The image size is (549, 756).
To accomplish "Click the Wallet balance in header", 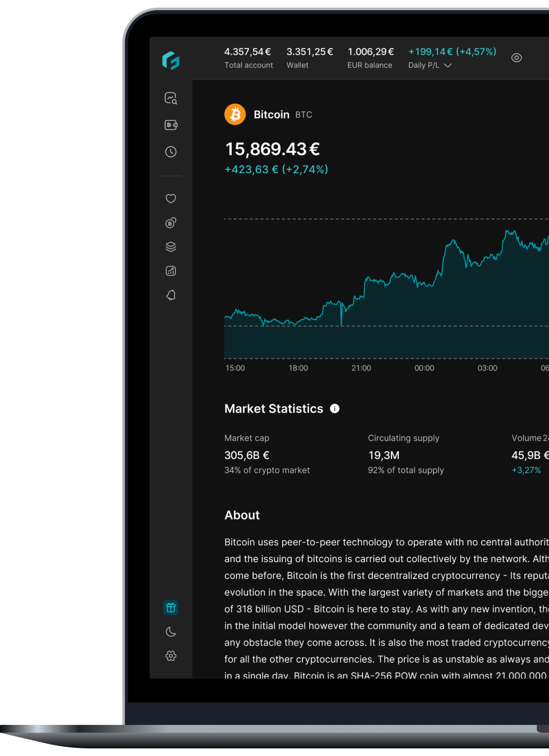I will coord(310,52).
